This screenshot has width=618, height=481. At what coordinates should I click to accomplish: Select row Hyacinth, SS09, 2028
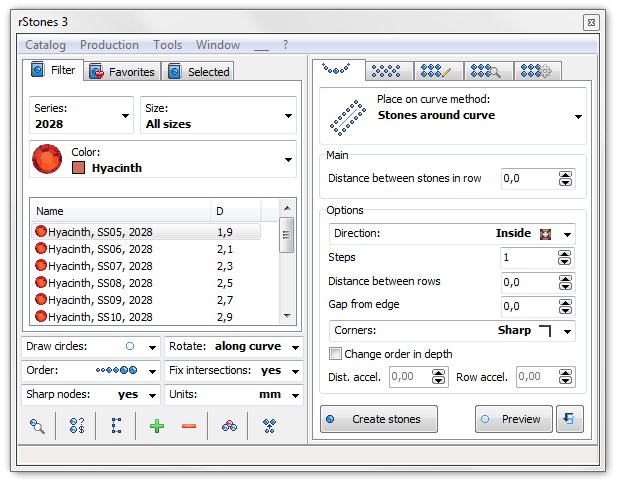coord(146,300)
